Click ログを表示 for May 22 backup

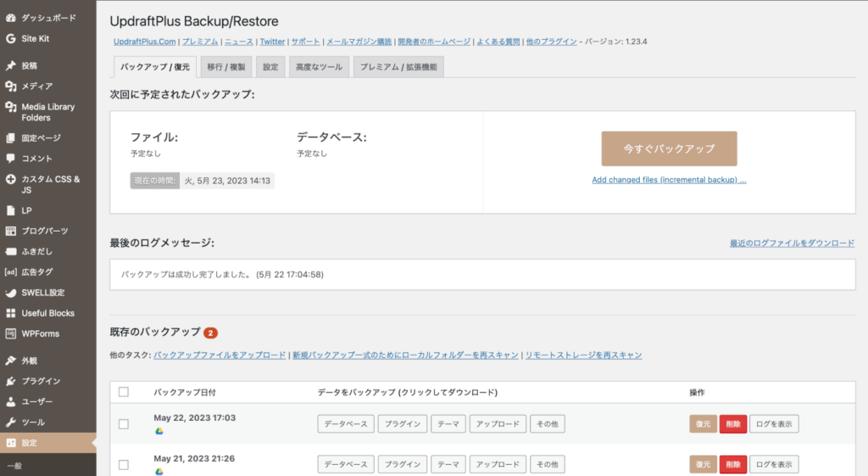click(774, 424)
